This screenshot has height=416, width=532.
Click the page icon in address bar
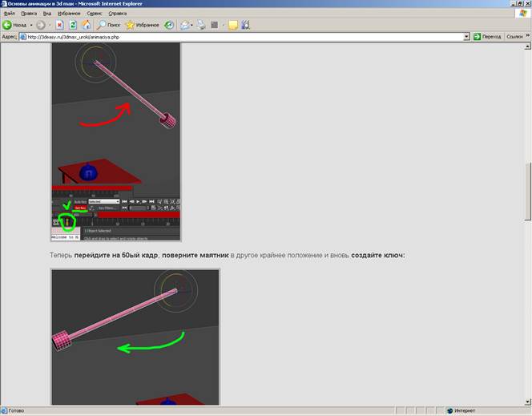(23, 37)
